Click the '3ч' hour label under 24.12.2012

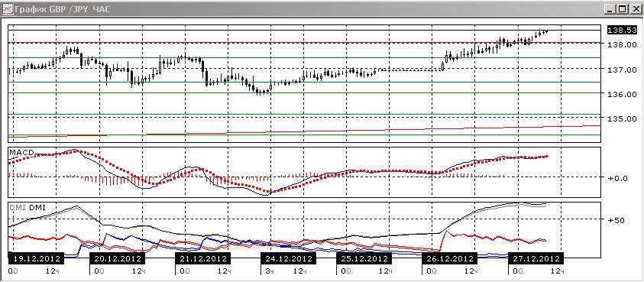tap(270, 271)
